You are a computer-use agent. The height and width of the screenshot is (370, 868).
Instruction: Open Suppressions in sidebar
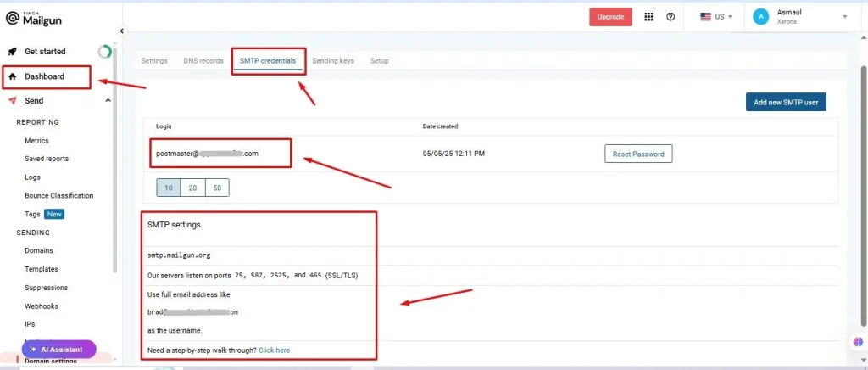click(46, 288)
